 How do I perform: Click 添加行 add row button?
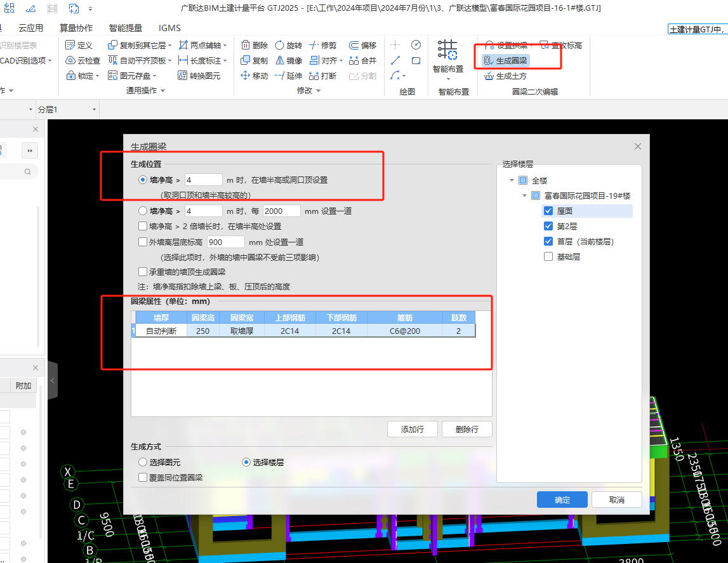[413, 429]
